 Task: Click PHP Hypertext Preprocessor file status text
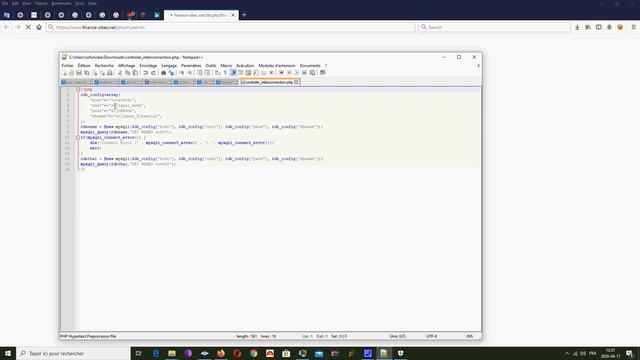tap(88, 336)
